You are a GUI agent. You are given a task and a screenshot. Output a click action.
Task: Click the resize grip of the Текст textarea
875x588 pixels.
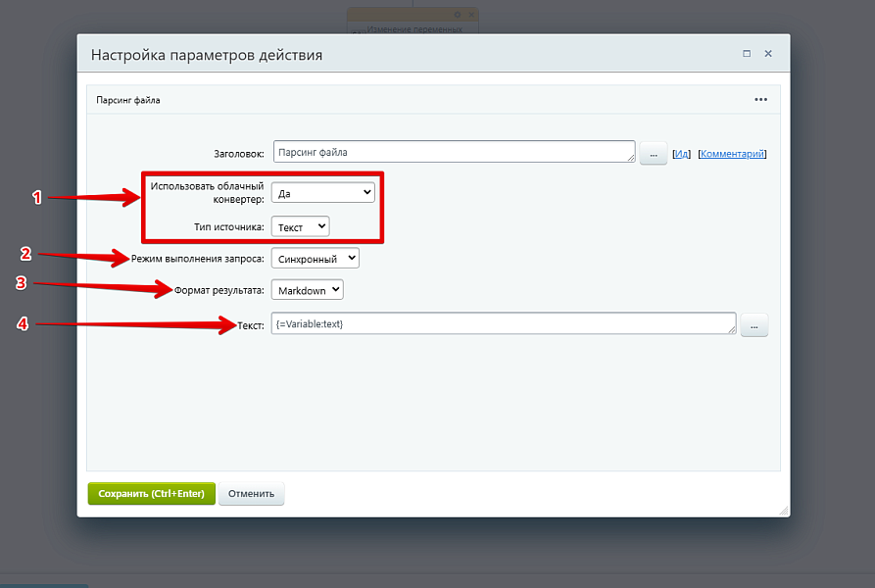point(731,330)
